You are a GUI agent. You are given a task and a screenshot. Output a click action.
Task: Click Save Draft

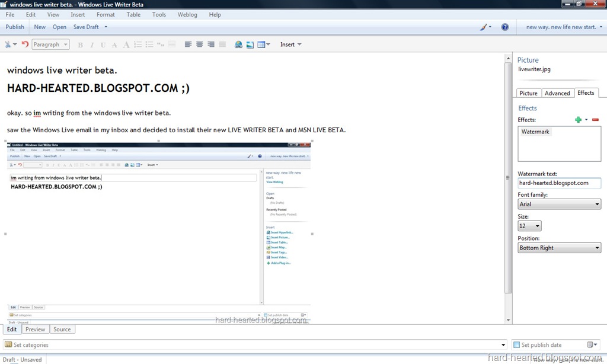click(x=86, y=27)
